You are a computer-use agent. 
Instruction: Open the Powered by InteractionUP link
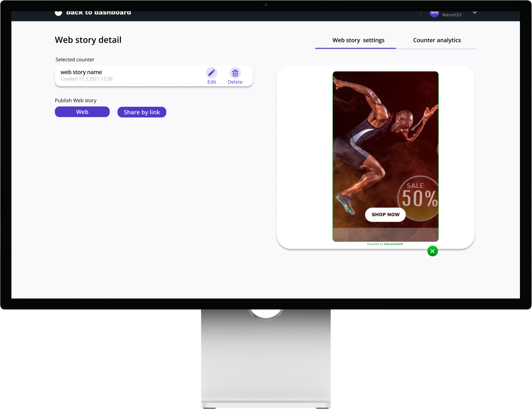click(x=385, y=244)
